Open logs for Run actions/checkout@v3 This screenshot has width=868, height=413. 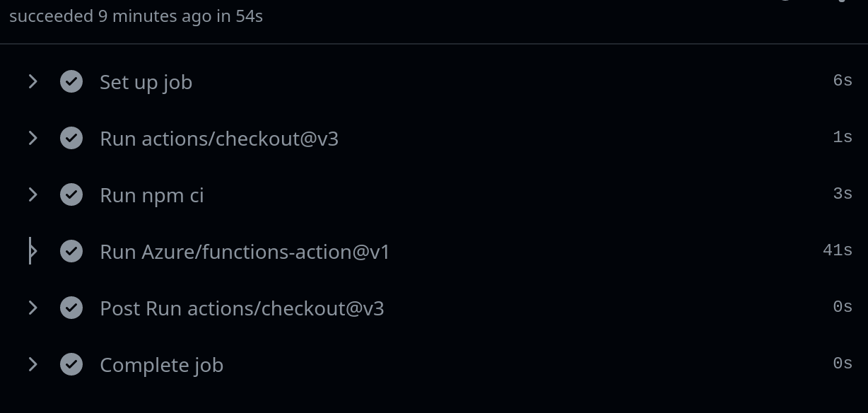click(33, 138)
